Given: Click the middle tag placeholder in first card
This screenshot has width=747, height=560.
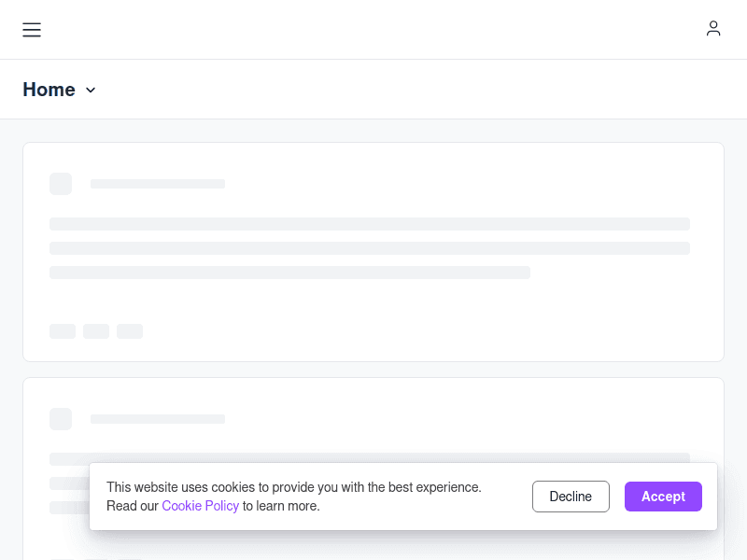Looking at the screenshot, I should [x=96, y=331].
